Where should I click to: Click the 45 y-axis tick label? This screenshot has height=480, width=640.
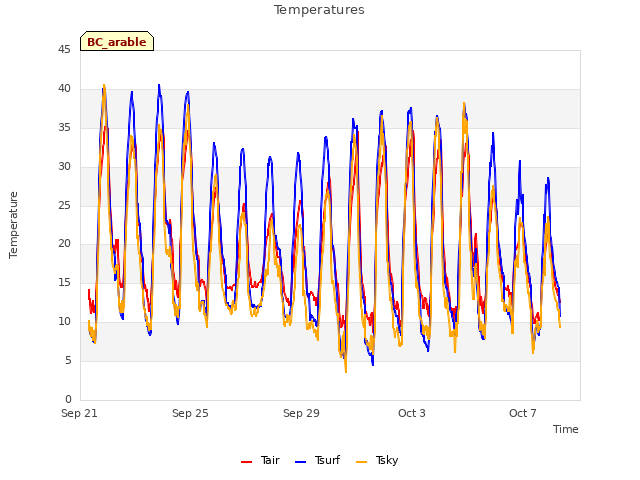tap(64, 50)
